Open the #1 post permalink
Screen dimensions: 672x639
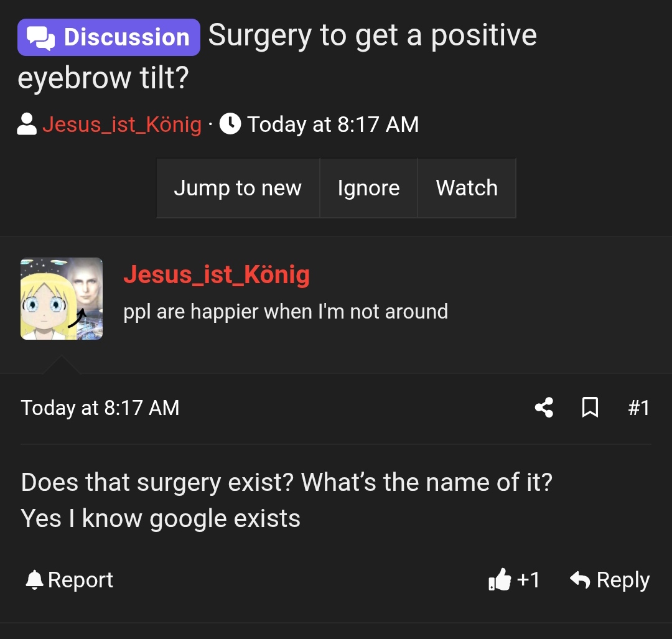(x=639, y=408)
